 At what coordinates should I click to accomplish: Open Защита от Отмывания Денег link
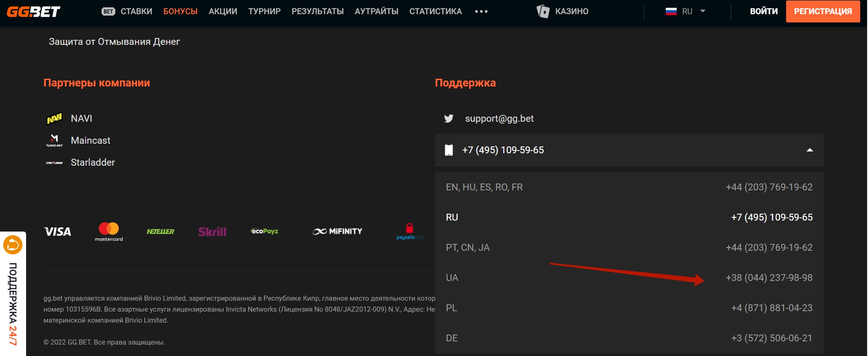[114, 42]
